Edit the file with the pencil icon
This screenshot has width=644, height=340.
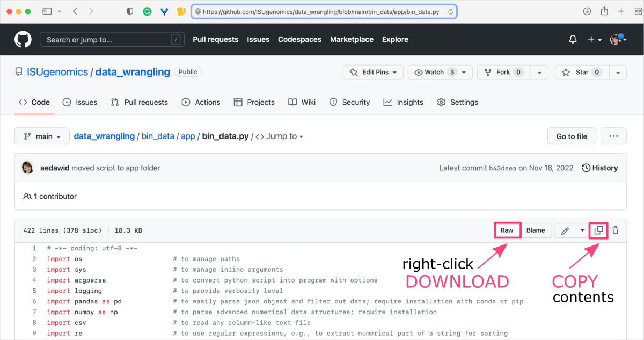coord(565,230)
